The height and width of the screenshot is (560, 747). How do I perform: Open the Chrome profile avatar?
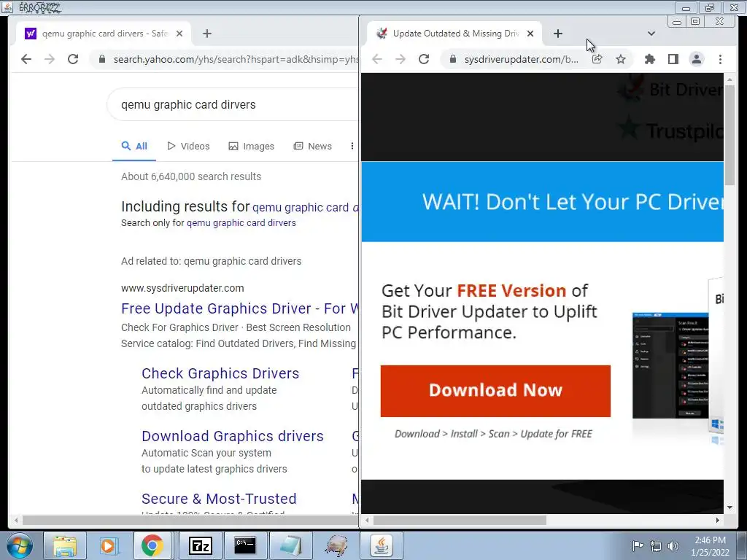click(x=697, y=59)
